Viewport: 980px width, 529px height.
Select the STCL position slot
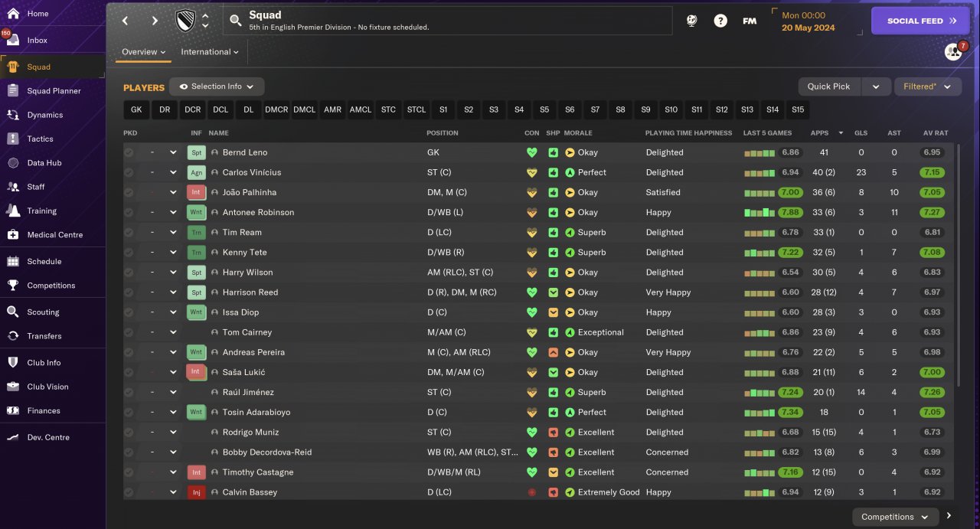(x=416, y=109)
